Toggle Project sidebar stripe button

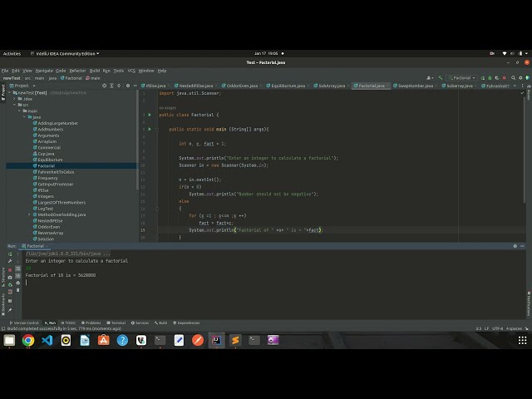[3, 92]
